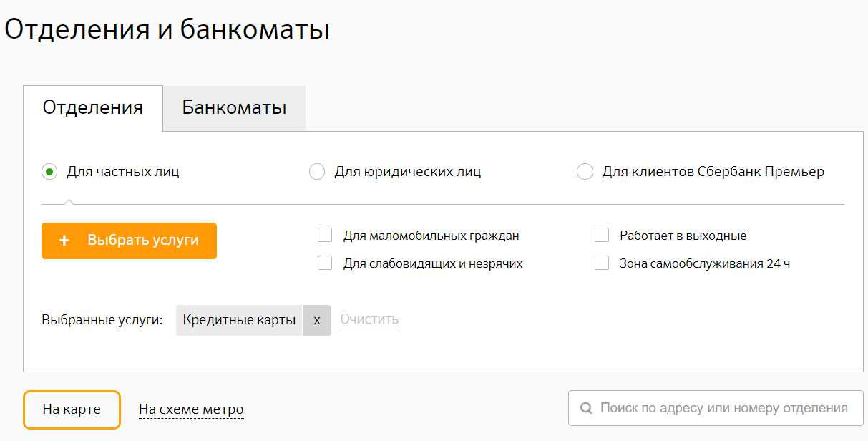Remove Кредитные карты with the x icon
The image size is (868, 441).
coord(317,320)
